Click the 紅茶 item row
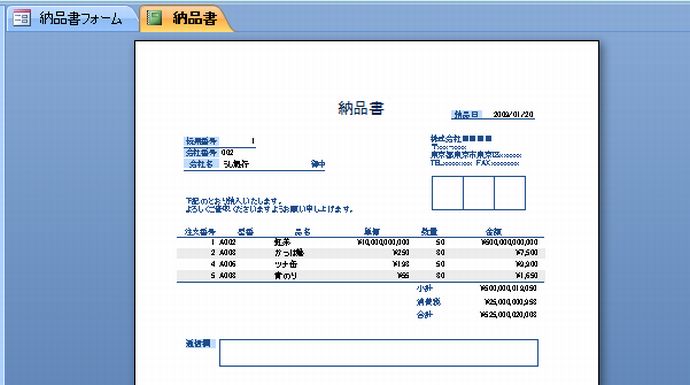The width and height of the screenshot is (690, 385). [361, 242]
